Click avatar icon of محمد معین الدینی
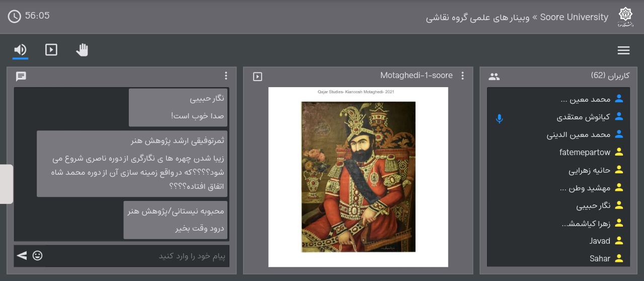Viewport: 644px width, 281px height. pos(619,134)
